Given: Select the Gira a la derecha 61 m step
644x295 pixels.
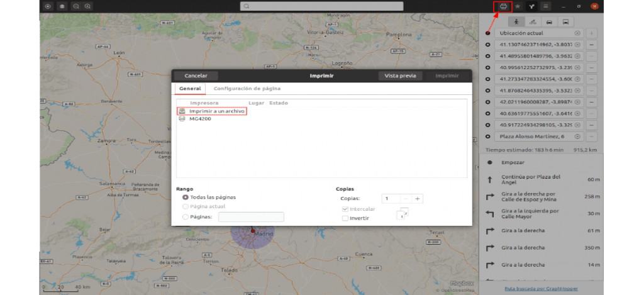Looking at the screenshot, I should coord(541,231).
